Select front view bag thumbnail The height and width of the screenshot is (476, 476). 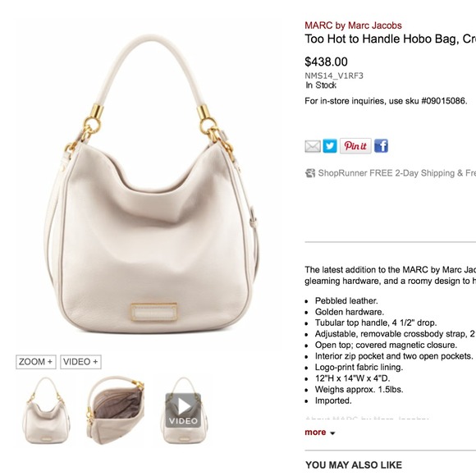[46, 410]
